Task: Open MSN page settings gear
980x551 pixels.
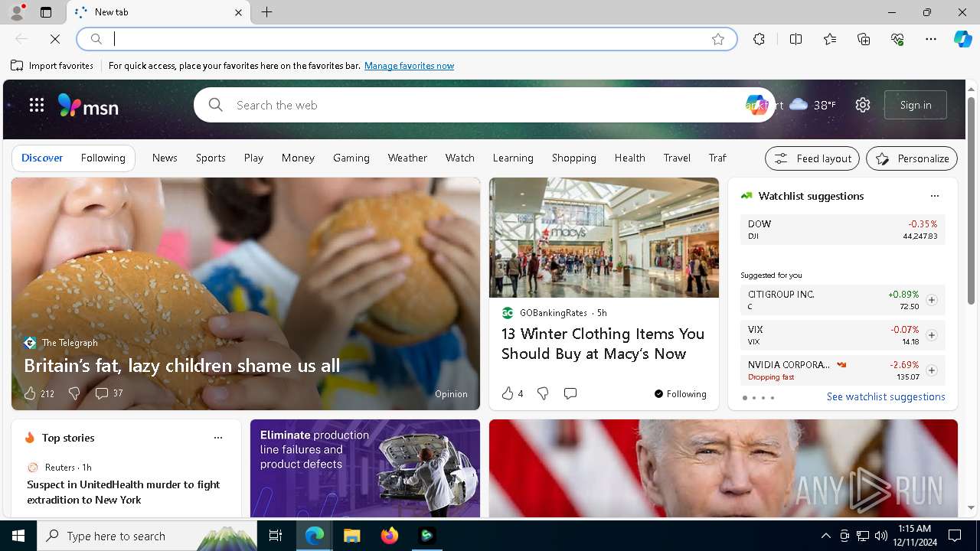Action: (863, 105)
